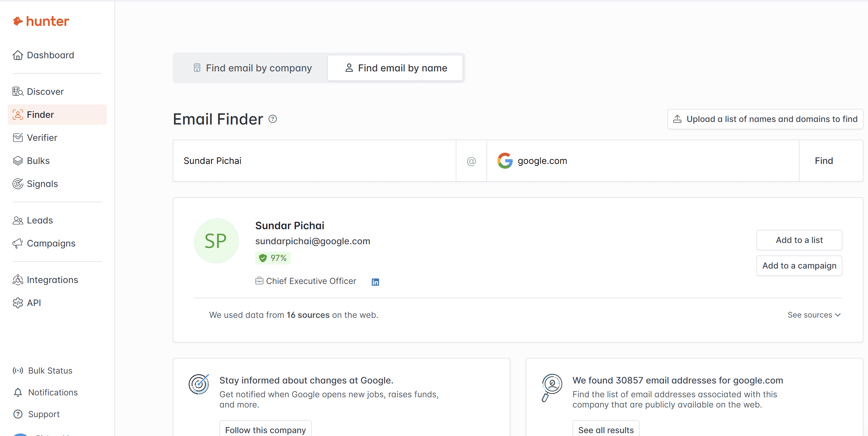The image size is (868, 436).
Task: Open the Verifier tool
Action: 42,138
